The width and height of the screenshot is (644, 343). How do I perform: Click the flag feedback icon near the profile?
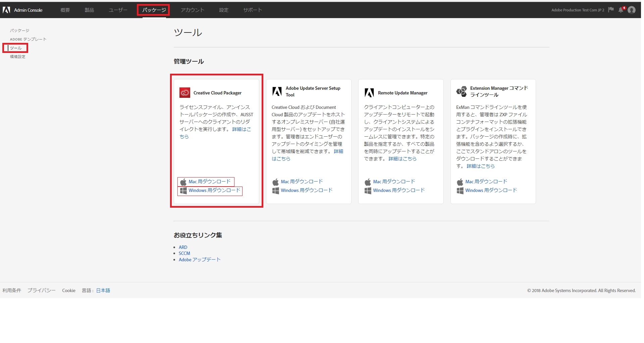tap(610, 10)
